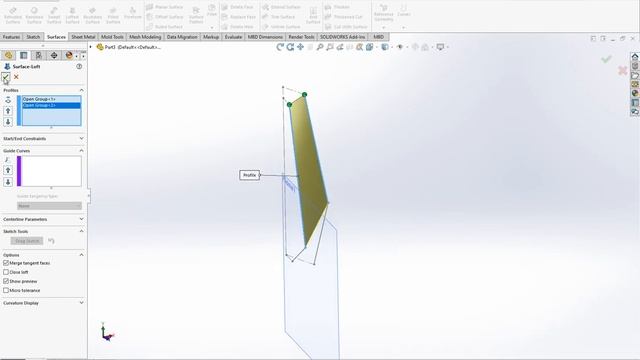Screen dimensions: 640x360
Task: Click inside the Guide Curves selection box
Action: point(51,171)
